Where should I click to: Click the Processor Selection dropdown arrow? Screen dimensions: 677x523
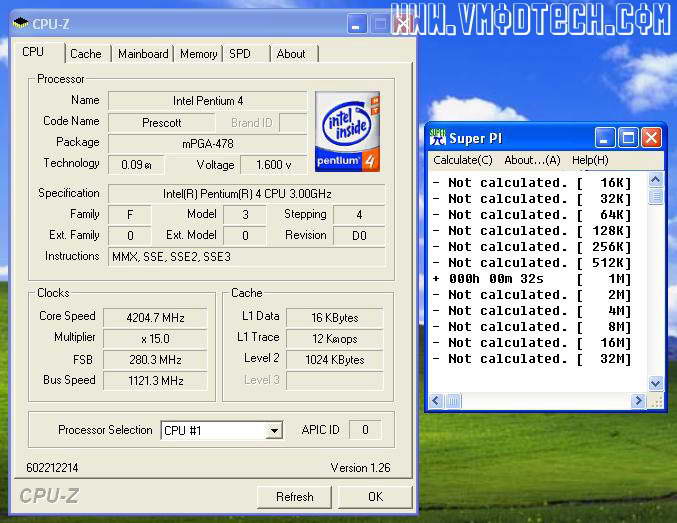tap(274, 431)
